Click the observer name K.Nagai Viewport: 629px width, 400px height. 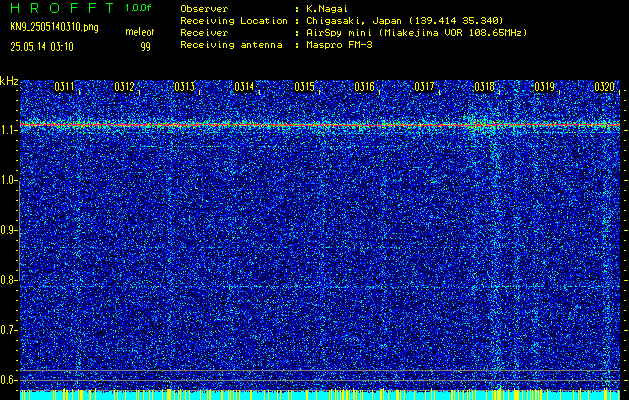pos(327,9)
